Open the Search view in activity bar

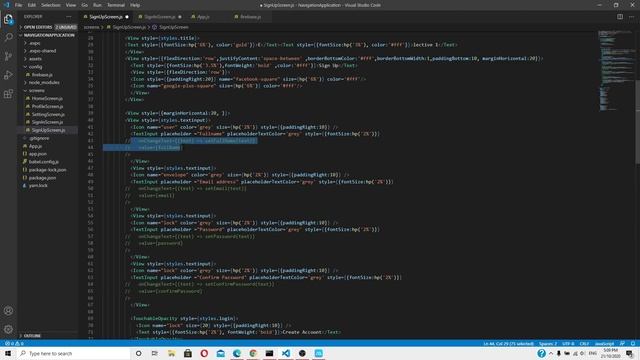click(x=8, y=38)
